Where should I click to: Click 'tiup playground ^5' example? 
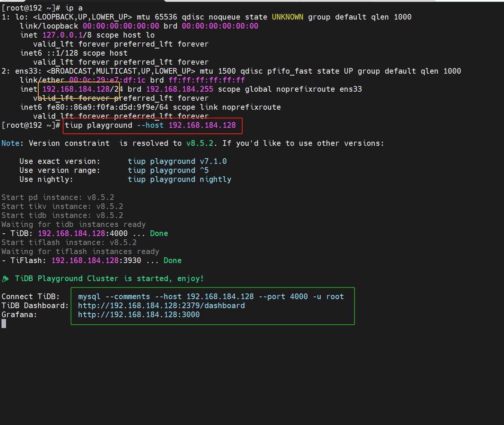168,170
